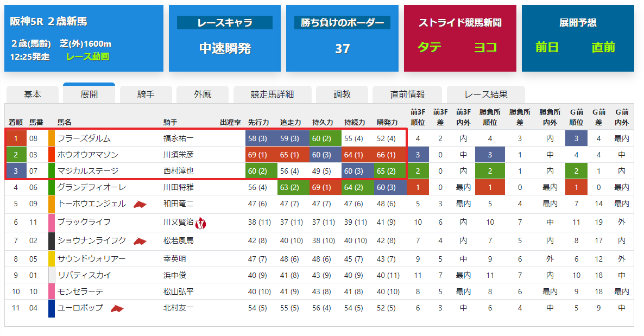Open the ヨコ newspaper view
Screen dimensions: 644x336
(x=485, y=47)
